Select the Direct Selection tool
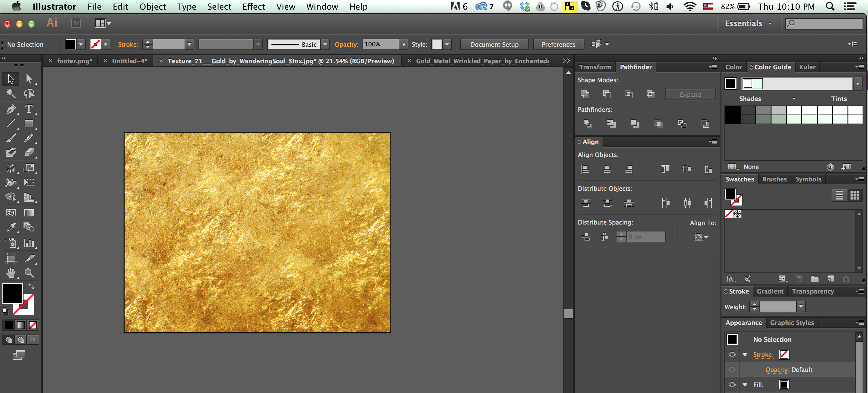 click(29, 79)
